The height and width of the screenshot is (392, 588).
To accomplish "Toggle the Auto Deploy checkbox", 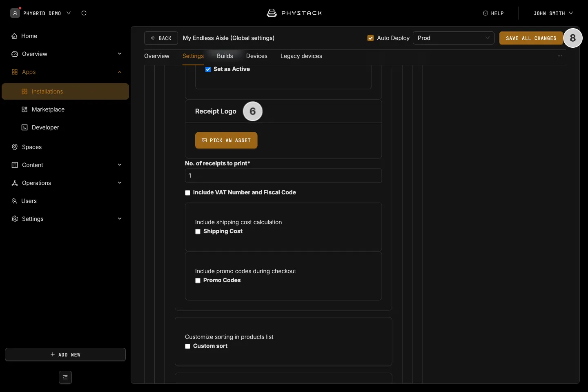I will (x=371, y=38).
